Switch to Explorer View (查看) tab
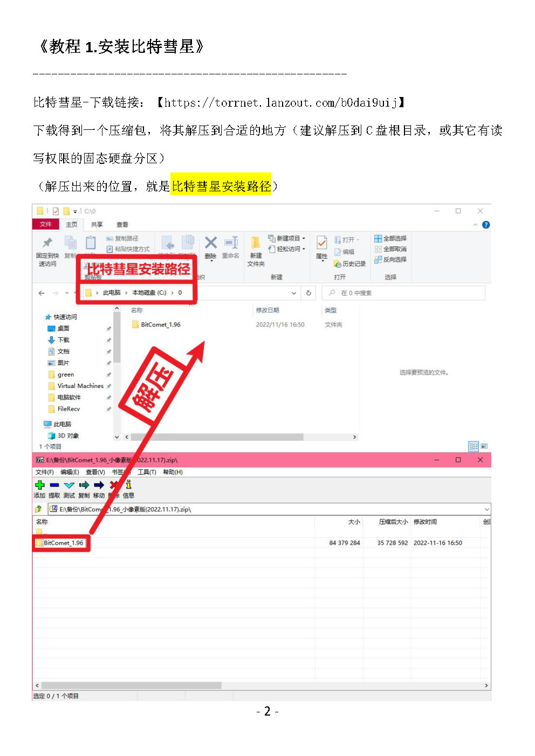 tap(122, 225)
